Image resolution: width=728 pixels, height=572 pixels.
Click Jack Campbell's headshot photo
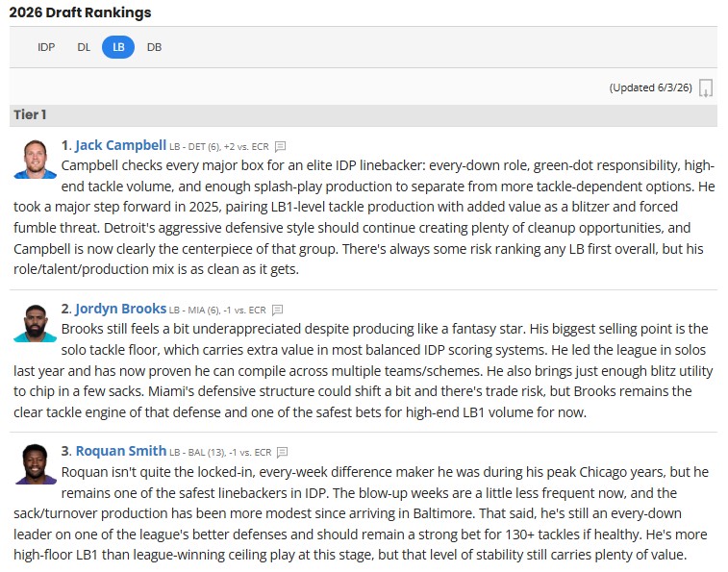pos(36,159)
